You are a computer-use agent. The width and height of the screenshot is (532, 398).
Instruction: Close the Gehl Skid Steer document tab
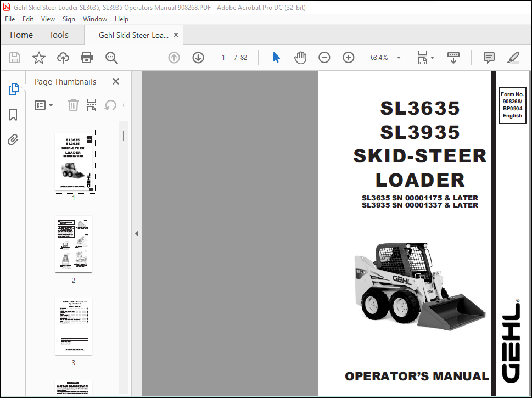[176, 35]
